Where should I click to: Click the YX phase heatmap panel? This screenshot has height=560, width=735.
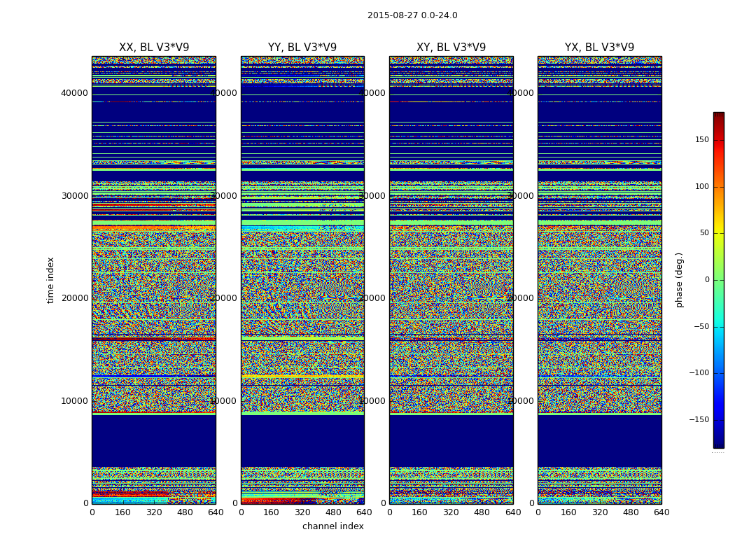tap(599, 280)
